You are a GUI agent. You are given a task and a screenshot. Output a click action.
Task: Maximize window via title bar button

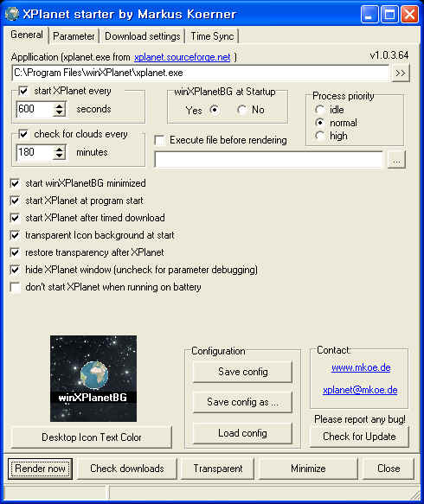point(389,15)
